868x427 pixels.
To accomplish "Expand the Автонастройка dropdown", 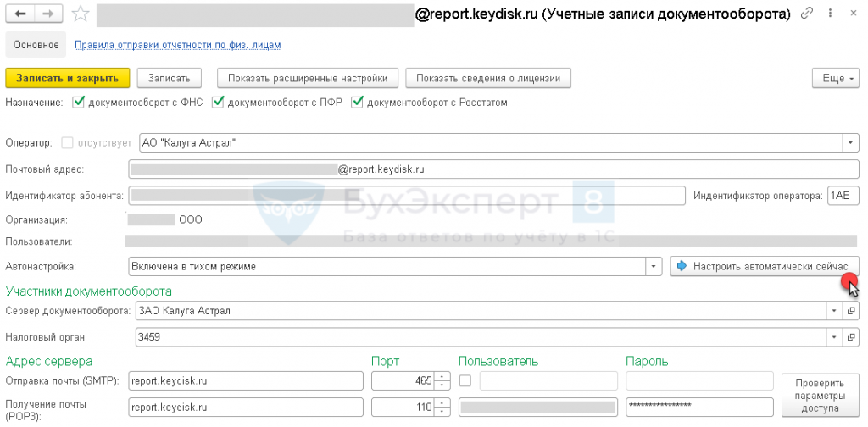I will coord(654,266).
